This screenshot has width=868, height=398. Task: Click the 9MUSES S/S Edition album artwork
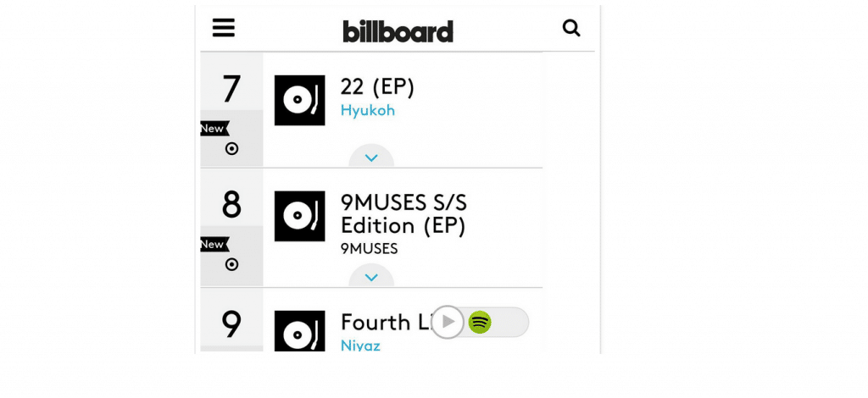tap(299, 216)
